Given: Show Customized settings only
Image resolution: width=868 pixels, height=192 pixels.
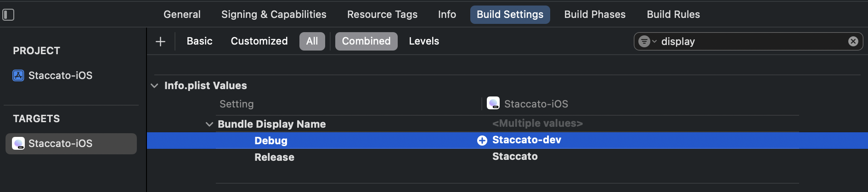Looking at the screenshot, I should tap(259, 41).
